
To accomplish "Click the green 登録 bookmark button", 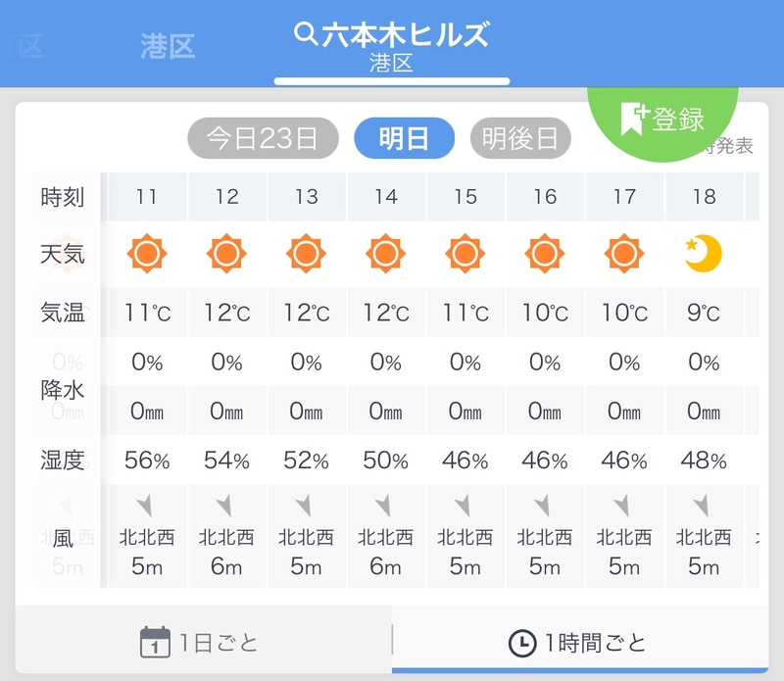I will pos(663,120).
